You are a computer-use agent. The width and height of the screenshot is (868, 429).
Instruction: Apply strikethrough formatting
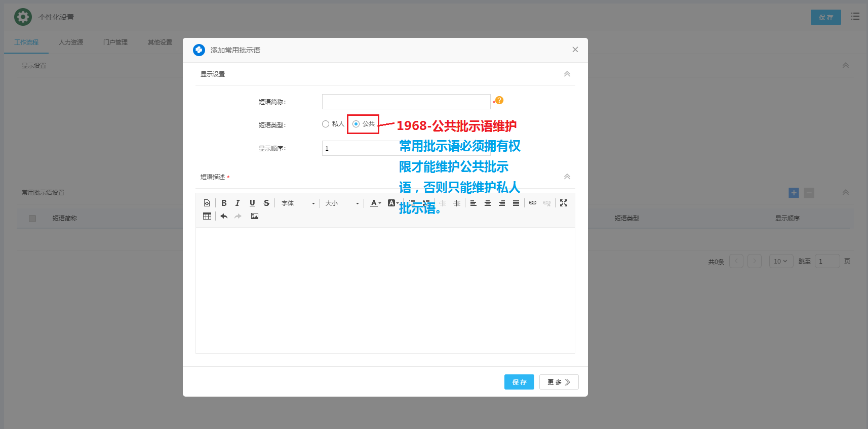click(x=266, y=203)
